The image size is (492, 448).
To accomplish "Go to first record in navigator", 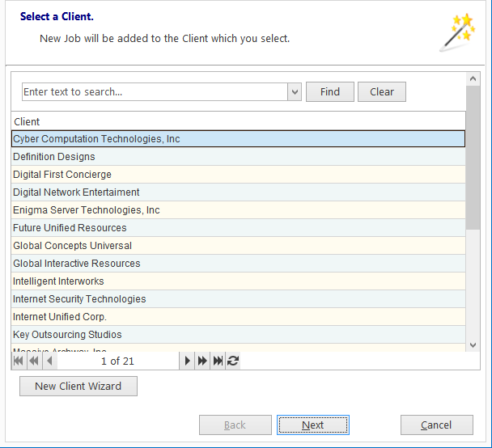I will 19,361.
